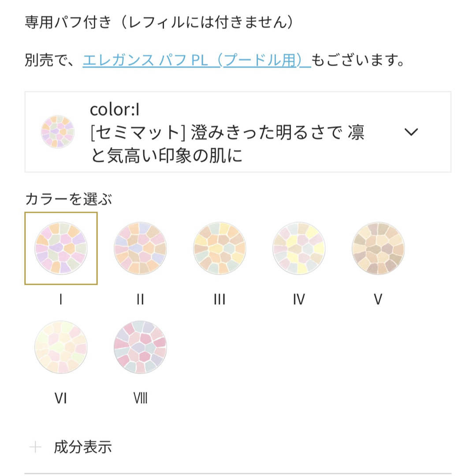Image resolution: width=476 pixels, height=476 pixels.
Task: Select color swatch I
Action: point(61,248)
